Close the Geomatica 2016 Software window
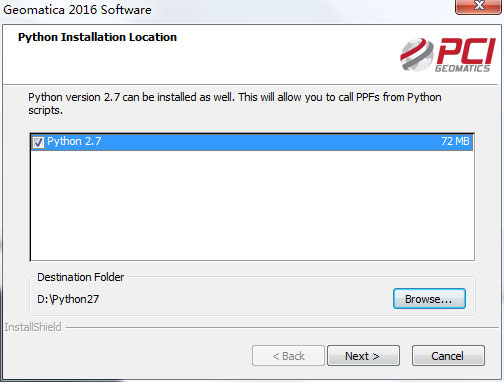 [479, 6]
